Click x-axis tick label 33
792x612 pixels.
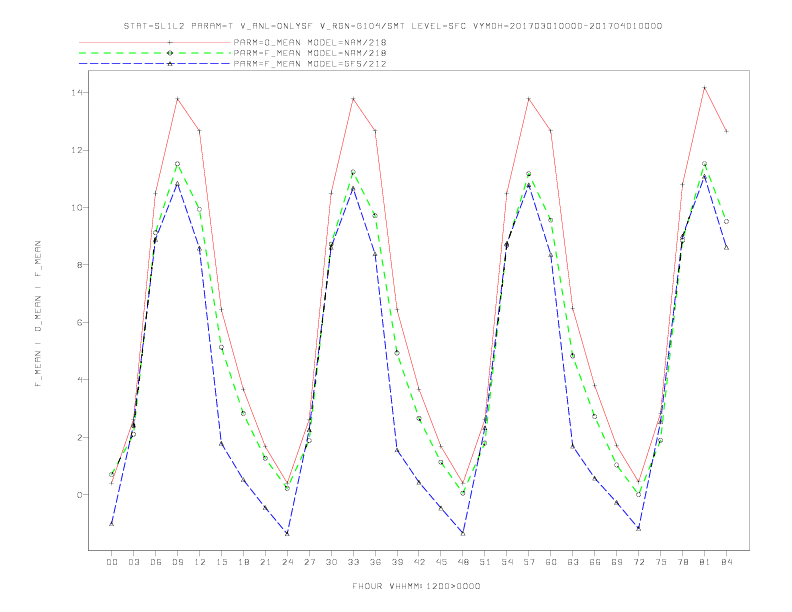tap(353, 562)
